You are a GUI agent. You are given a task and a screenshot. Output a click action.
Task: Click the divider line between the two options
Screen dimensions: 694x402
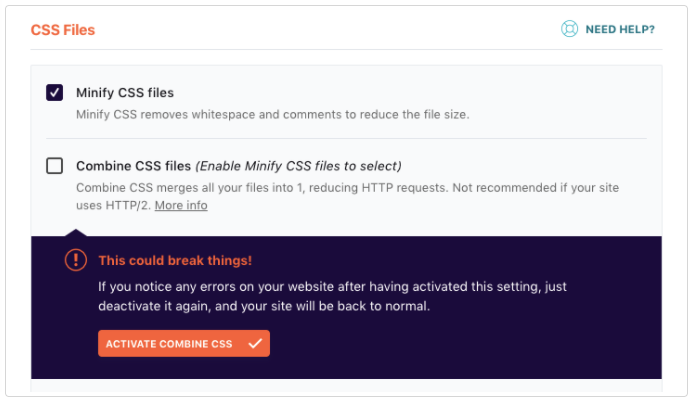coord(346,139)
